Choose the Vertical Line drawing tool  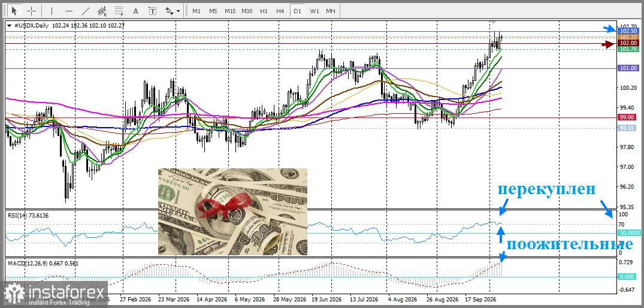click(52, 11)
